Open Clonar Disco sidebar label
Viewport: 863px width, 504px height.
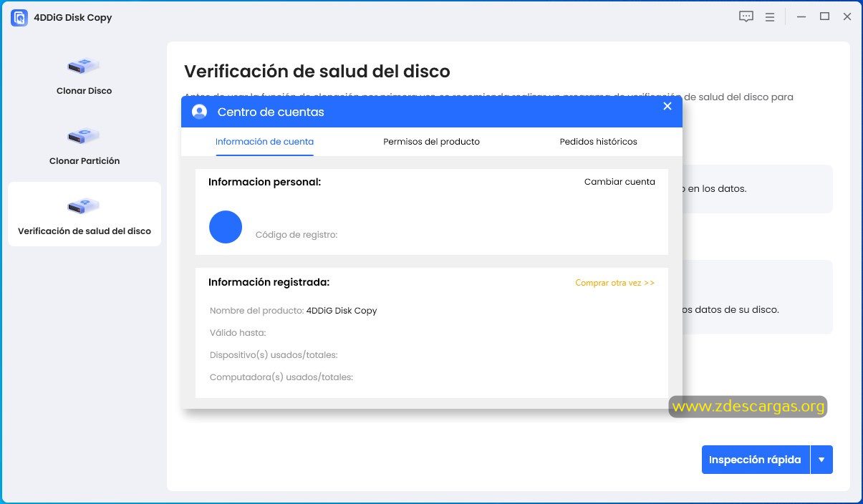coord(85,91)
